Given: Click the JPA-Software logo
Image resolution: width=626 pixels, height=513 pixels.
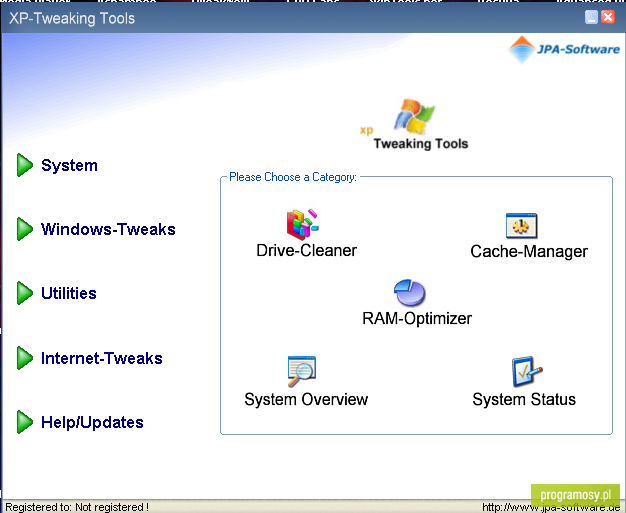Looking at the screenshot, I should [564, 50].
